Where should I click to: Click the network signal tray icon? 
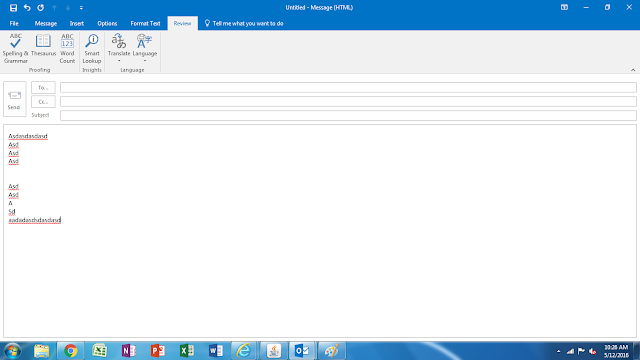click(570, 351)
